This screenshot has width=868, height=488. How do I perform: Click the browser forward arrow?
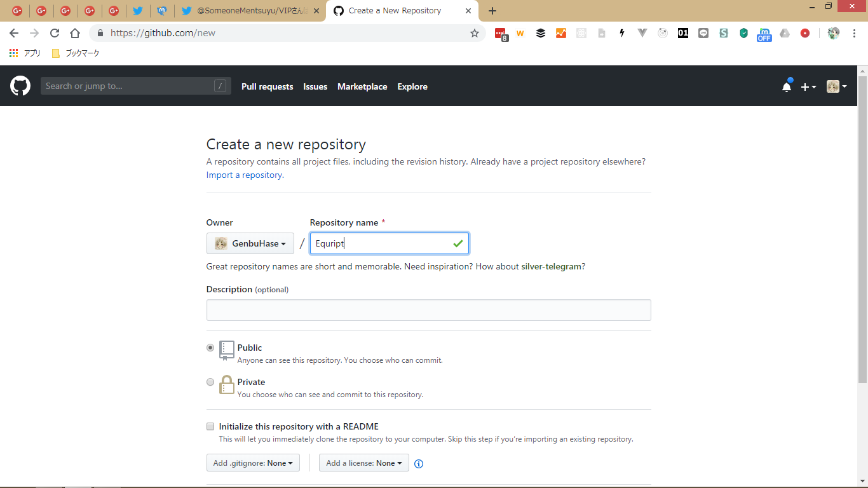click(34, 33)
